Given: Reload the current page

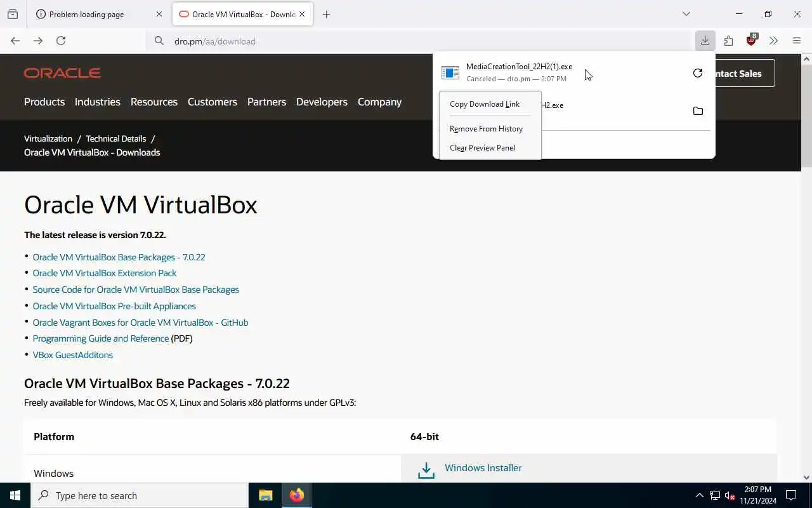Looking at the screenshot, I should coord(61,41).
